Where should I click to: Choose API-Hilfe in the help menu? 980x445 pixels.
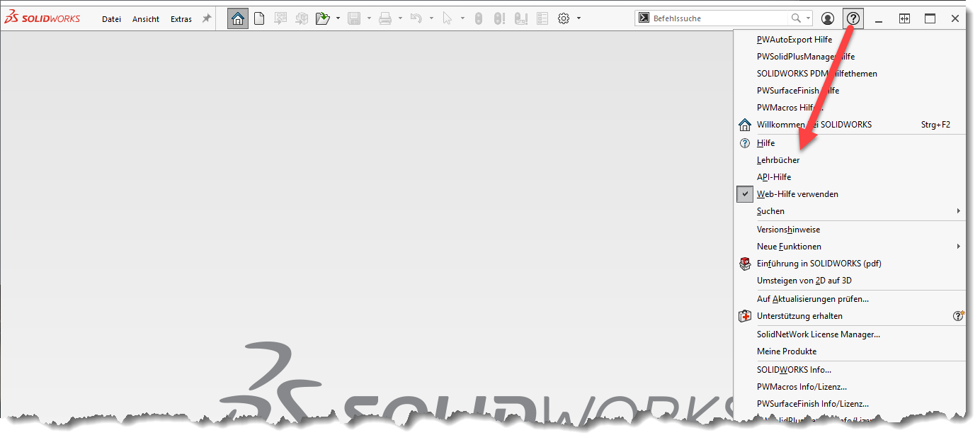pyautogui.click(x=774, y=177)
